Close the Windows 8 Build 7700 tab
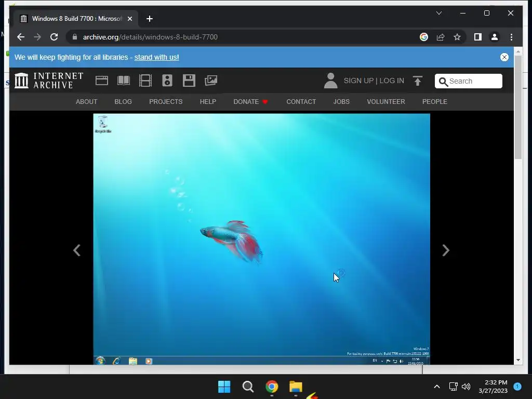The height and width of the screenshot is (399, 532). (129, 19)
